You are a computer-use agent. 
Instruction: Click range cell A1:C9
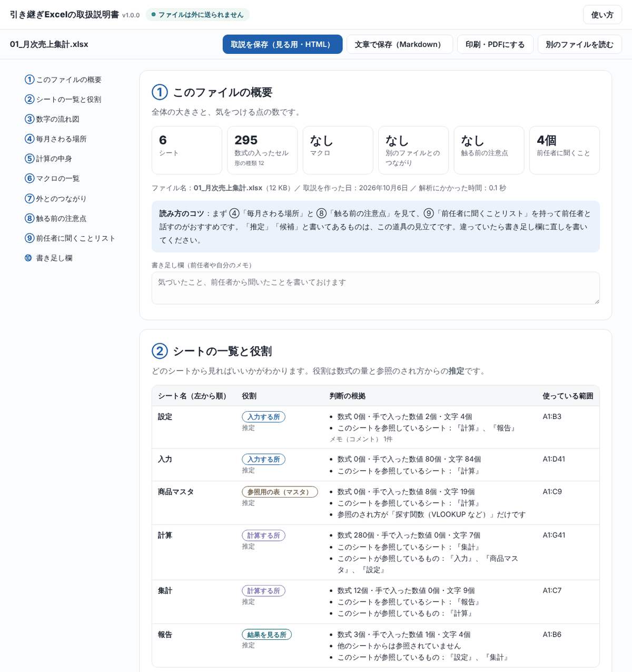click(552, 492)
